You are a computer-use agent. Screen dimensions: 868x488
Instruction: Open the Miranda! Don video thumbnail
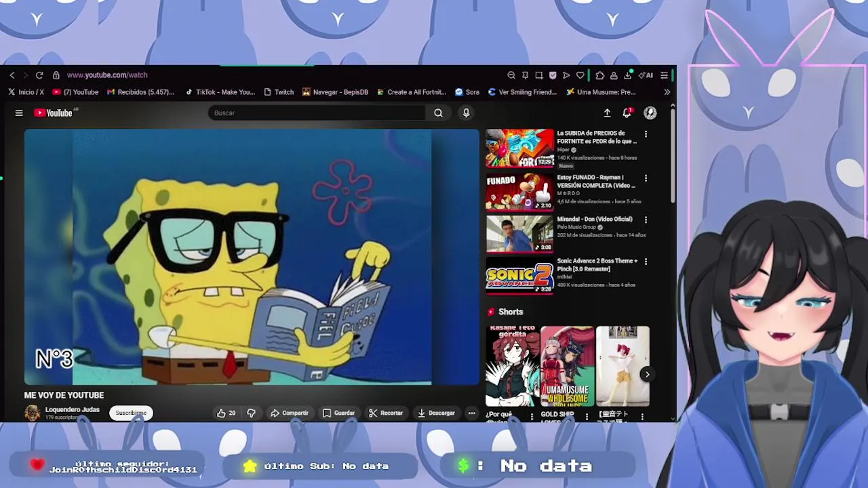[519, 234]
